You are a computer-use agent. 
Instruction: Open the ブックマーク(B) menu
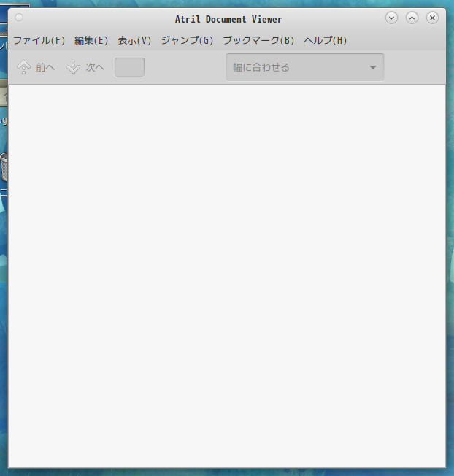coord(258,40)
